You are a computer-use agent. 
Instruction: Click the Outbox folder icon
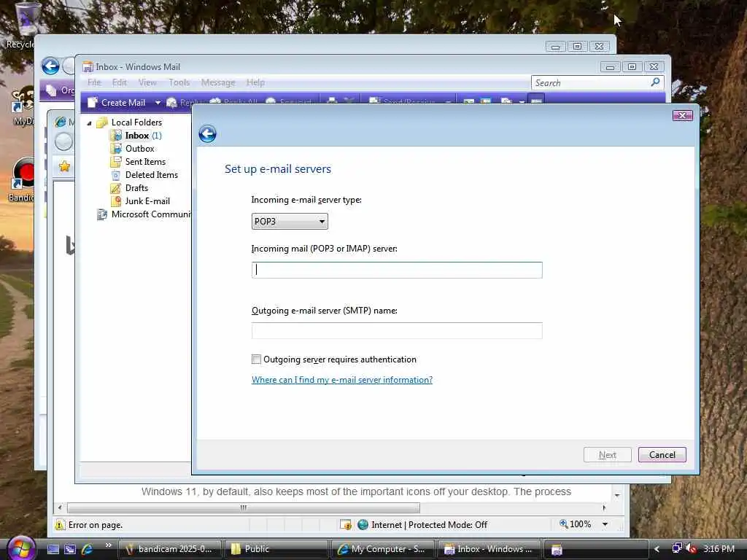(116, 149)
